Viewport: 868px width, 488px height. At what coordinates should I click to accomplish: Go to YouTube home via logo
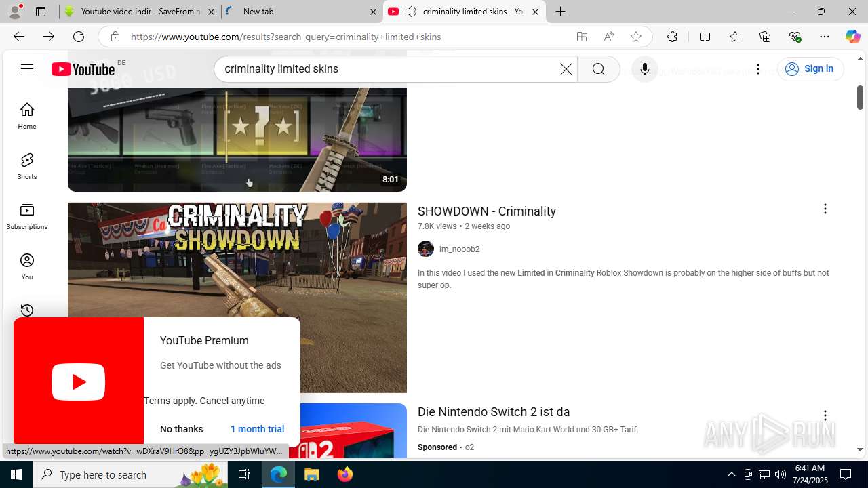[x=83, y=69]
